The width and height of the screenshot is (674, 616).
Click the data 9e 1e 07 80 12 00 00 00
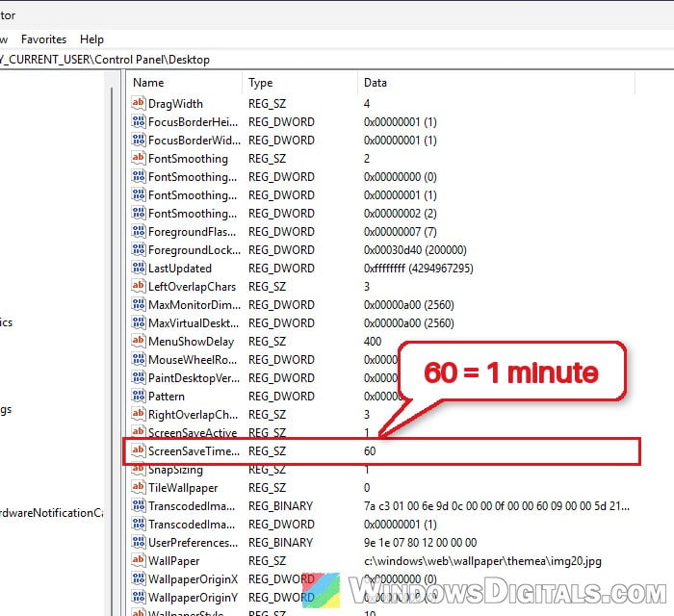420,543
